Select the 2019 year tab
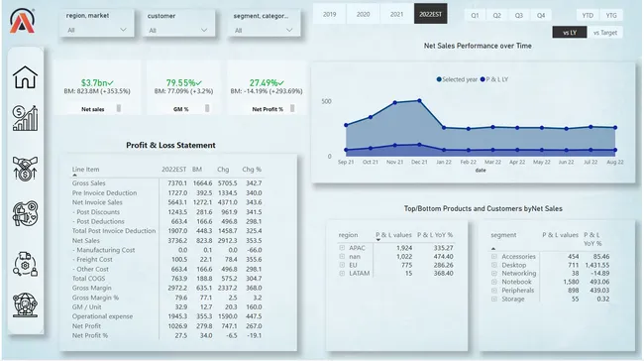This screenshot has height=361, width=644. pos(329,14)
